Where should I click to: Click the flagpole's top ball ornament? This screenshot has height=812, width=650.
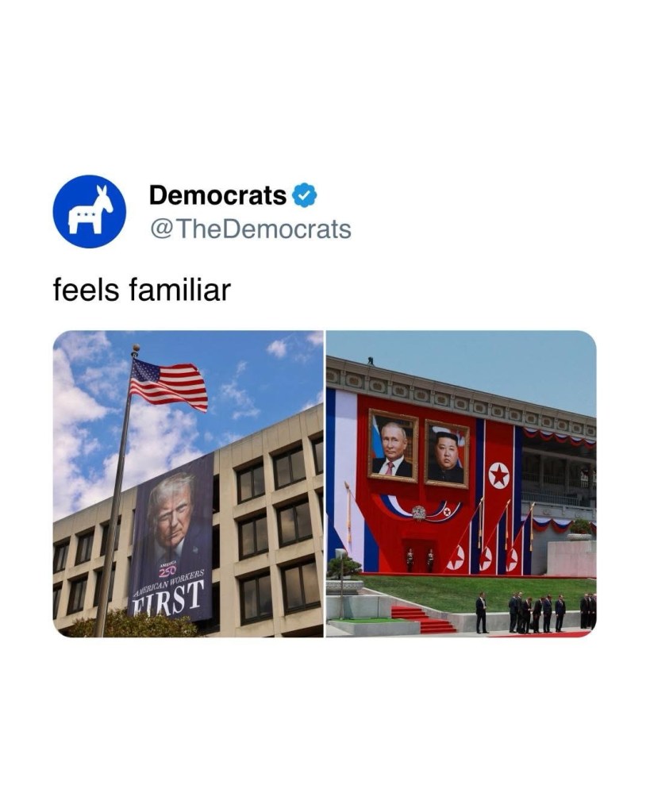point(136,348)
